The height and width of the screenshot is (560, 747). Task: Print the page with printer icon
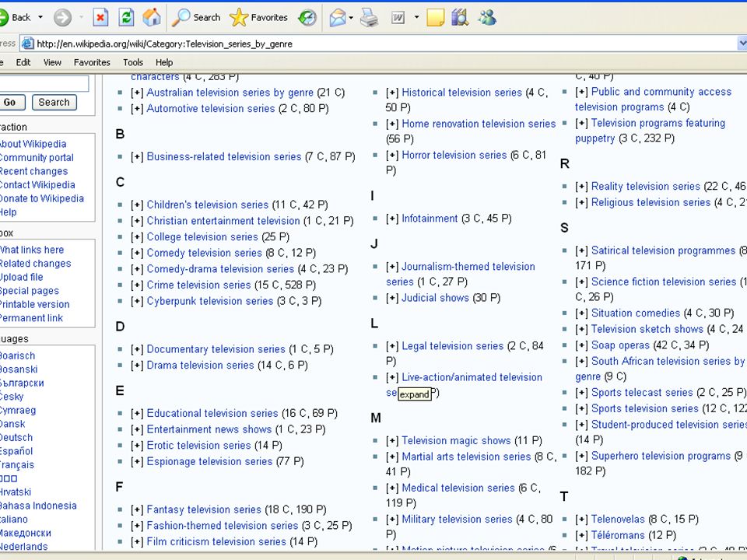[x=369, y=18]
